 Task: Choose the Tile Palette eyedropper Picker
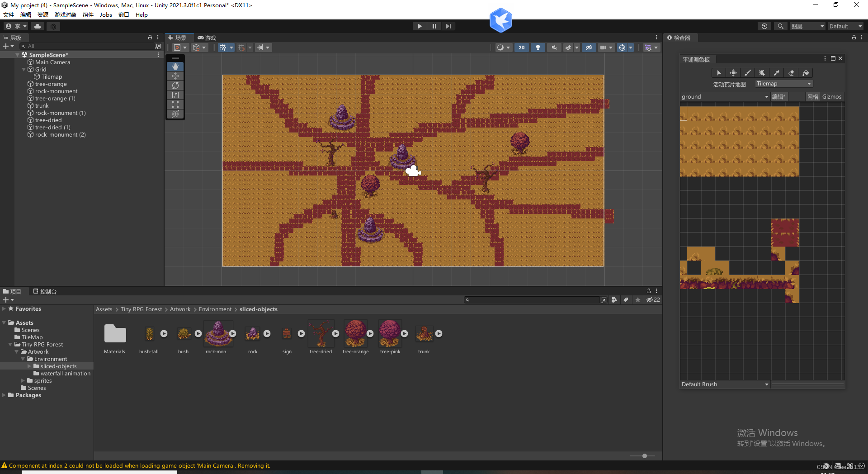click(x=777, y=73)
